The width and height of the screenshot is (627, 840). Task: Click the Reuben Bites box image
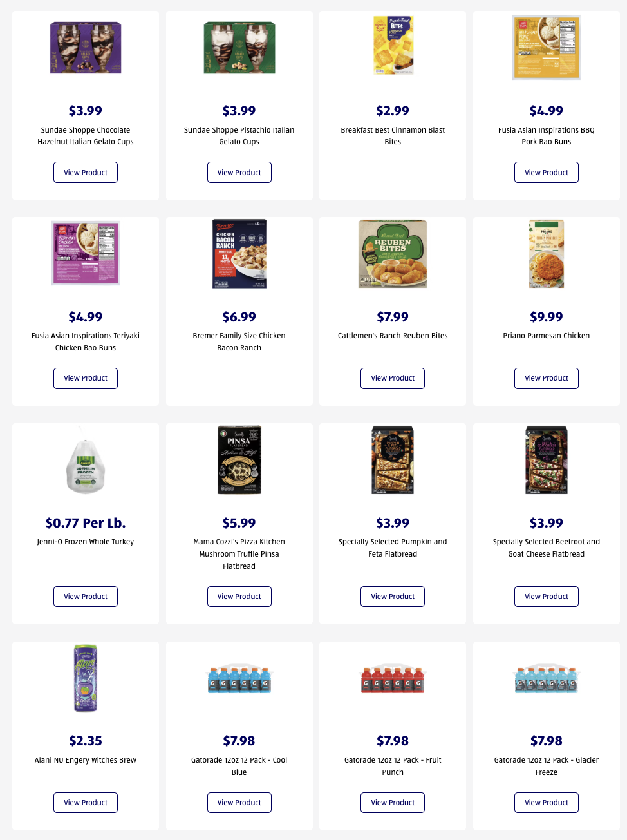393,254
